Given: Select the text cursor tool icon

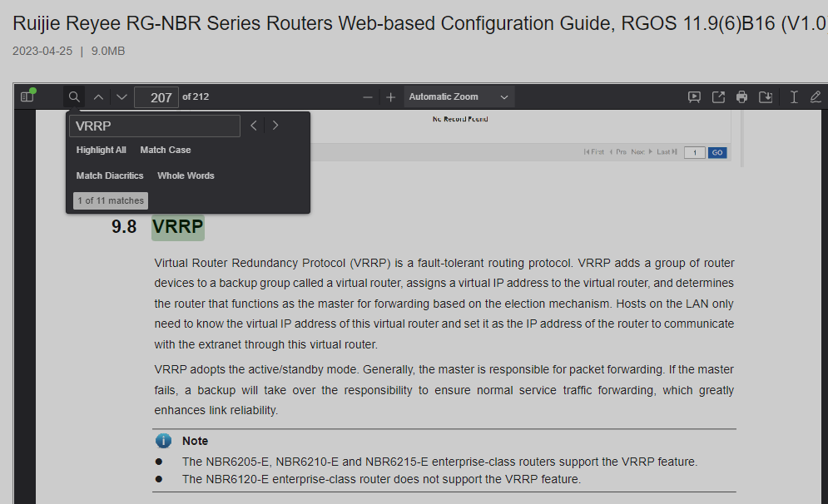Looking at the screenshot, I should pos(793,97).
